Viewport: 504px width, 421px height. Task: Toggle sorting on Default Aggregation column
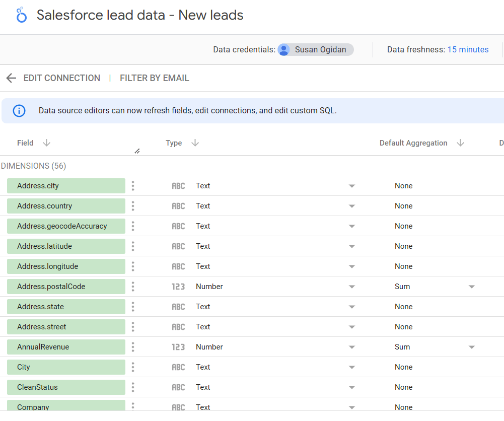pos(461,143)
